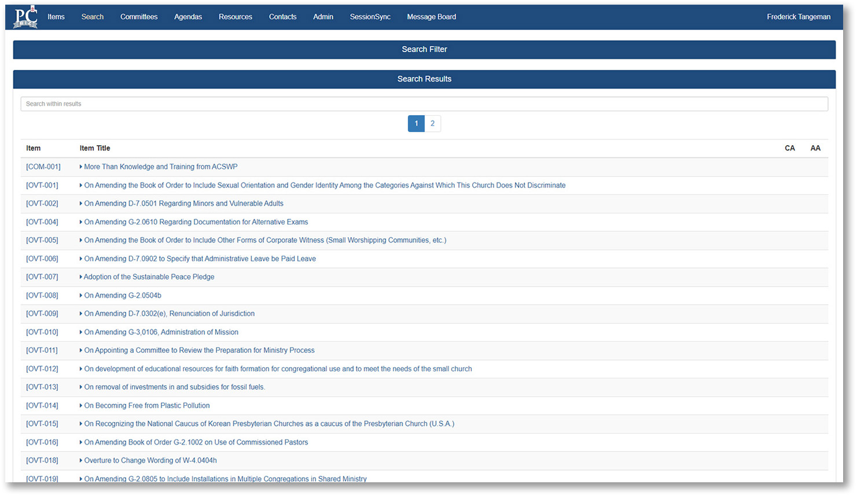Expand arrow beside Adoption of Sustainable Peace Pledge
Image resolution: width=868 pixels, height=495 pixels.
coord(81,277)
